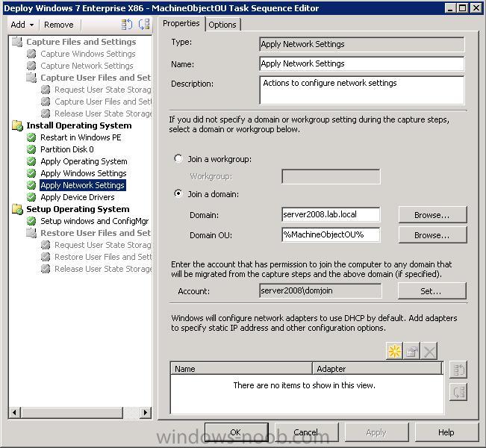This screenshot has width=486, height=448.
Task: Click the Setup Operating System folder icon
Action: click(x=17, y=209)
